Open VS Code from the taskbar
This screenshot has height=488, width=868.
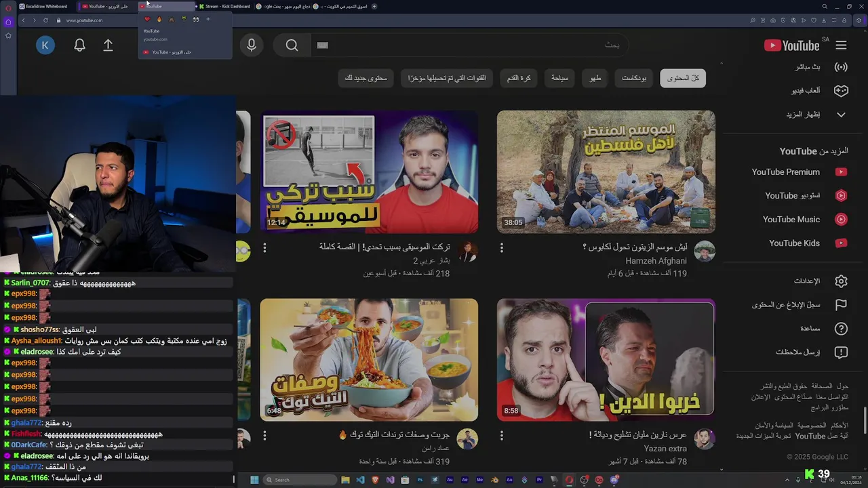pyautogui.click(x=361, y=480)
